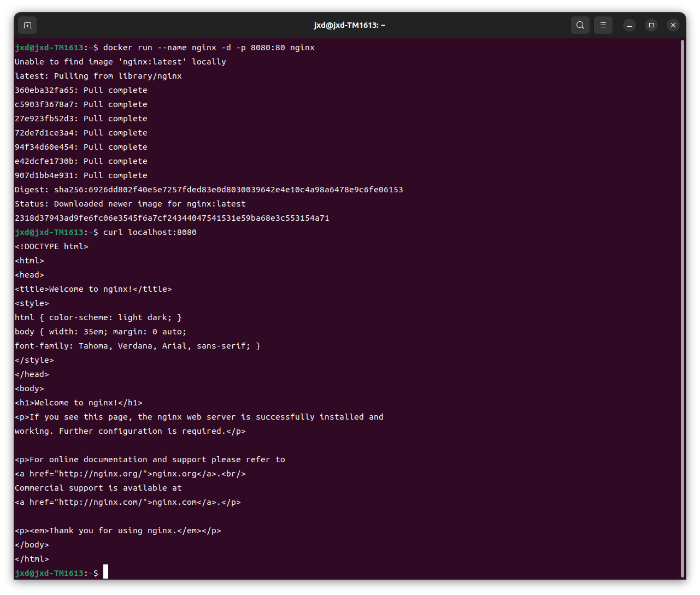Click the "Commercial support is available at" line
This screenshot has height=595, width=700.
coord(98,488)
